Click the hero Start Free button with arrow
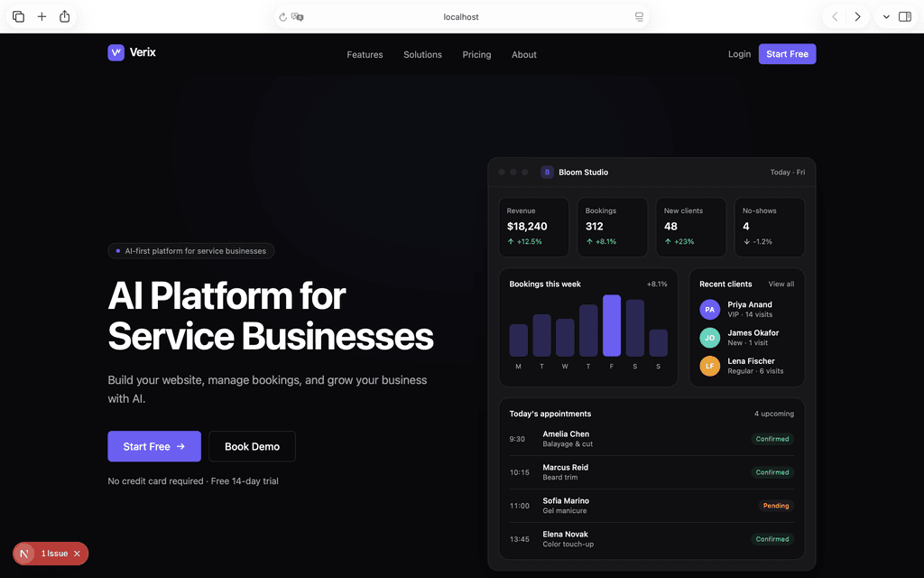Screen dimensions: 924x578 tap(154, 446)
